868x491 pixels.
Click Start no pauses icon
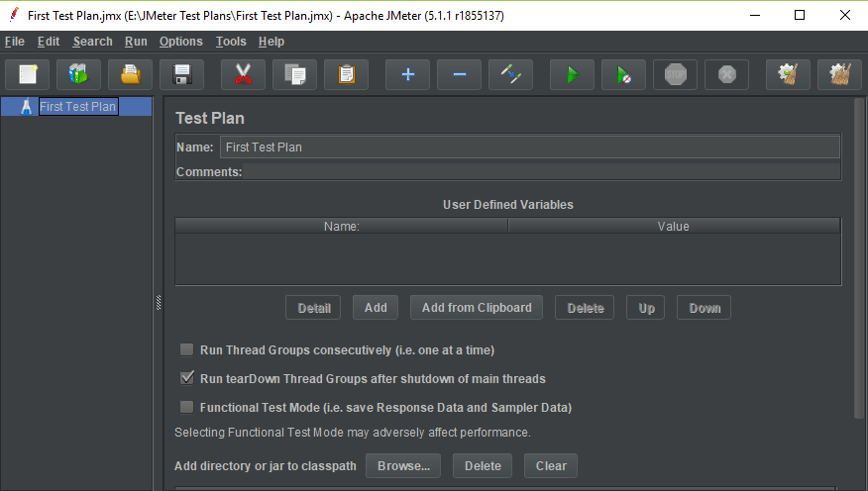click(x=623, y=74)
